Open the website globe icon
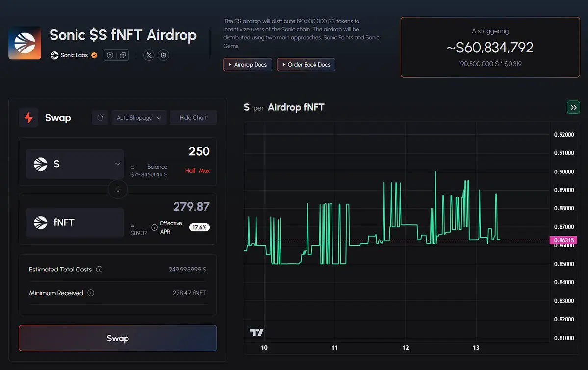Viewport: 588px width, 370px height. click(163, 55)
